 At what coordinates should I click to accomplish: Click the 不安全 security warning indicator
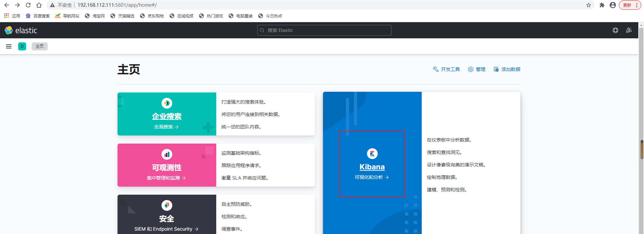pyautogui.click(x=61, y=5)
